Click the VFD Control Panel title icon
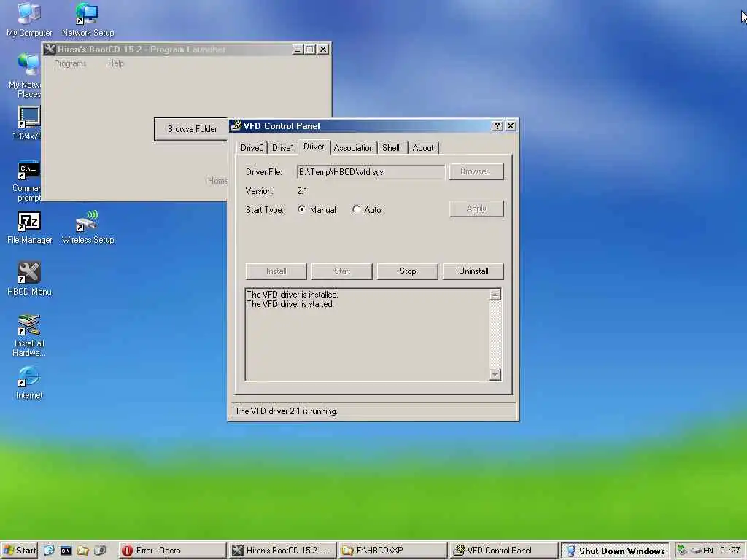This screenshot has height=560, width=747. 236,125
